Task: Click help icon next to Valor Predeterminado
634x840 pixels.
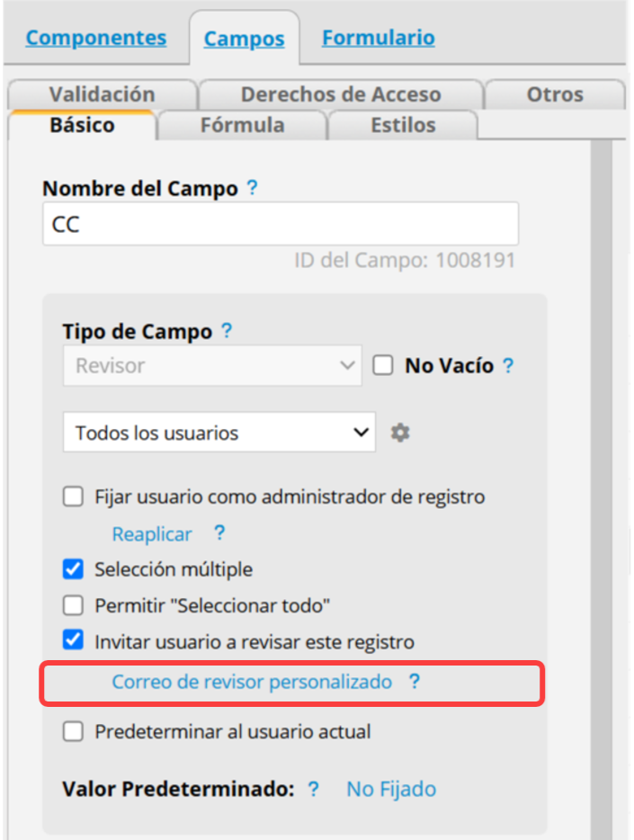Action: click(x=313, y=789)
